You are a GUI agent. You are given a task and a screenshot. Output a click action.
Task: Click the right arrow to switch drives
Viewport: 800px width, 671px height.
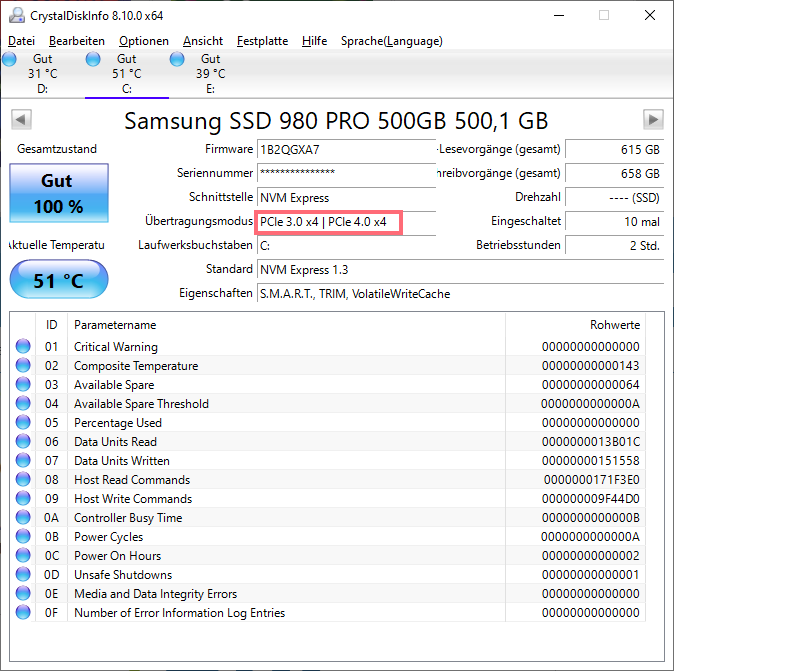[x=652, y=119]
